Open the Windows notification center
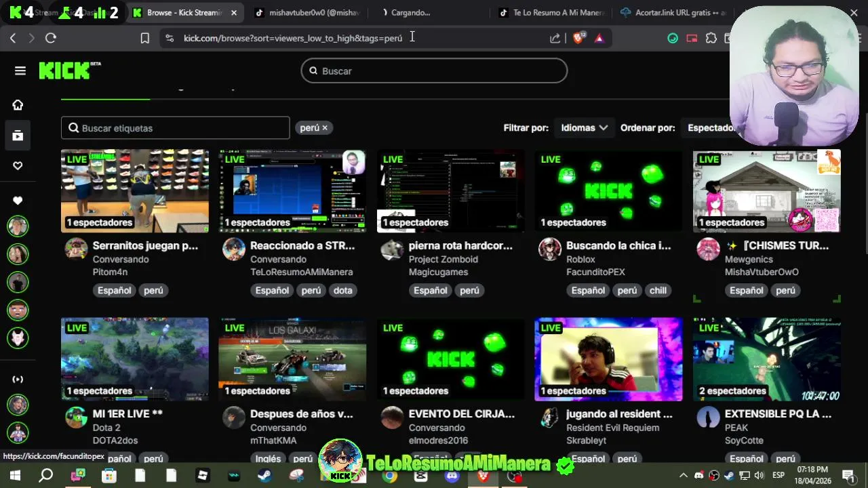This screenshot has width=868, height=488. click(848, 475)
